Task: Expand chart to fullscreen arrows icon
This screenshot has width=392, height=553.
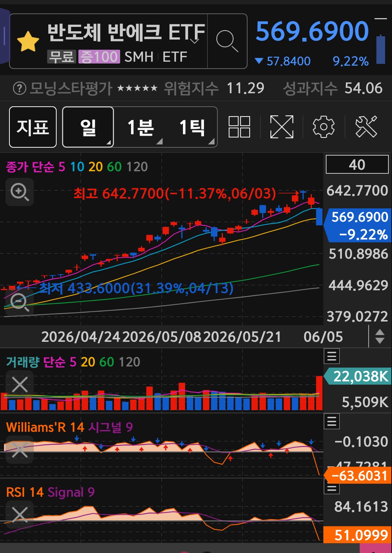Action: pos(282,127)
